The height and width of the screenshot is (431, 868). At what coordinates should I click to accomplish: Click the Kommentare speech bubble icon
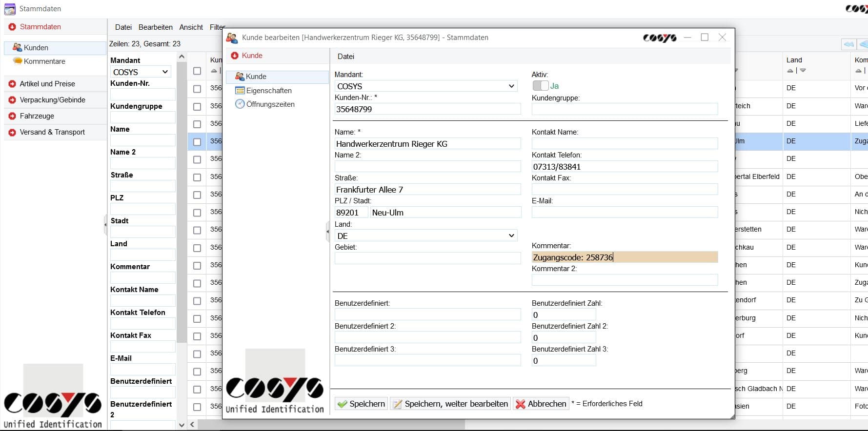[x=18, y=61]
